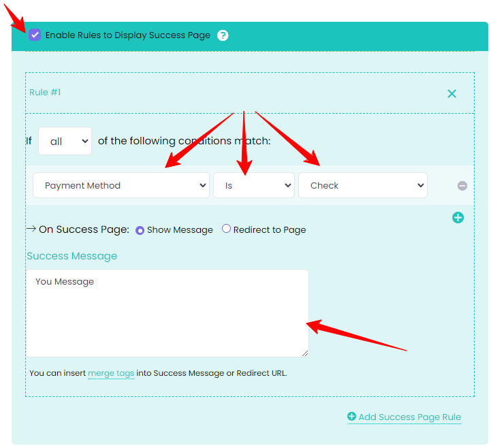
Task: Click the plus icon beside Add Success Page Rule
Action: point(351,417)
